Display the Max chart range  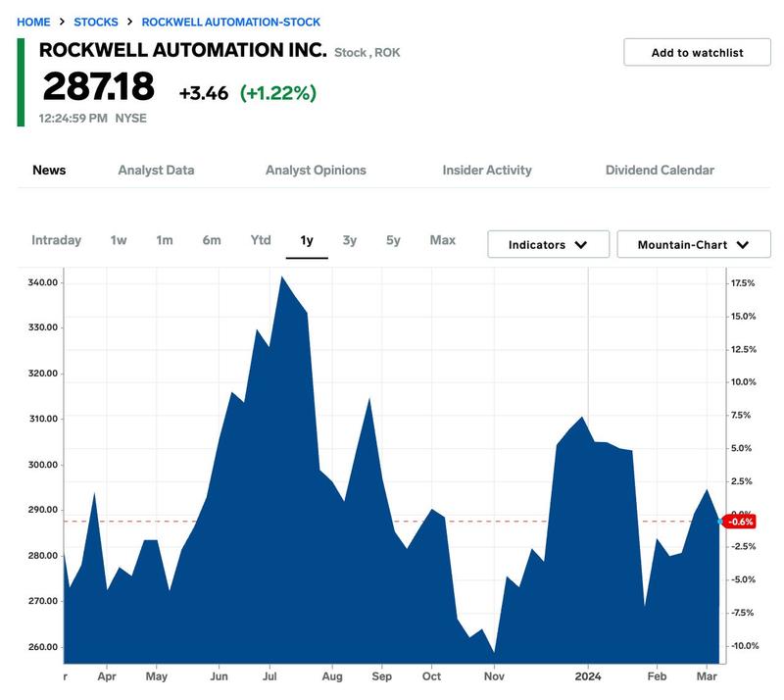click(x=443, y=240)
